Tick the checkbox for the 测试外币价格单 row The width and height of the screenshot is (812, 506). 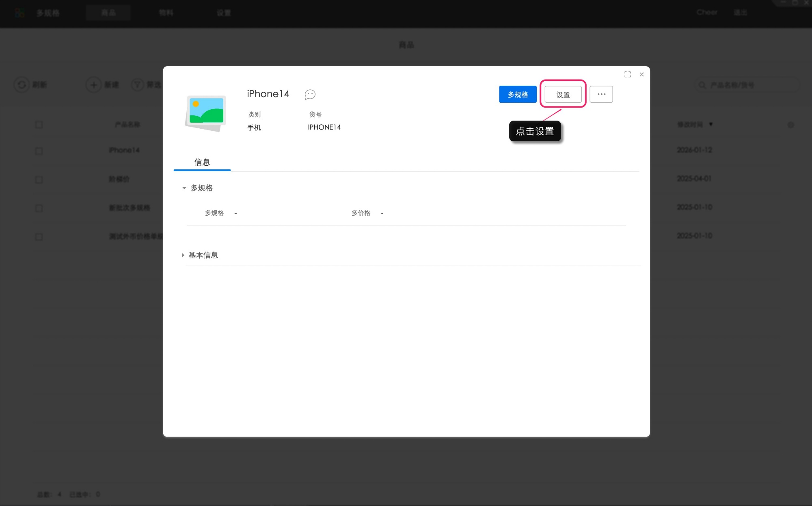coord(39,237)
